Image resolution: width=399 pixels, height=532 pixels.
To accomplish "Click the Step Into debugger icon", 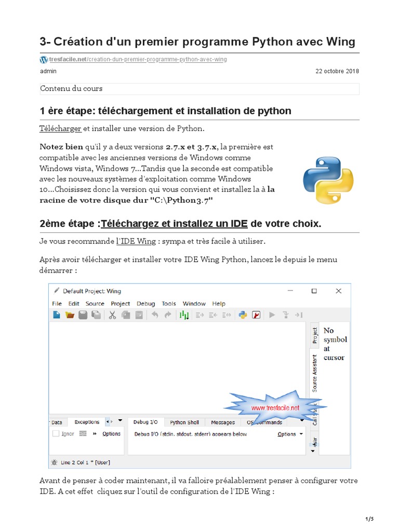I will point(286,315).
